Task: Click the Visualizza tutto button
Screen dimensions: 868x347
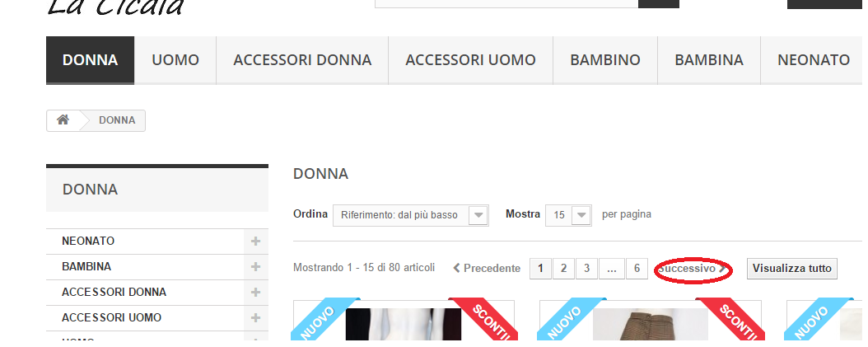Action: 792,269
